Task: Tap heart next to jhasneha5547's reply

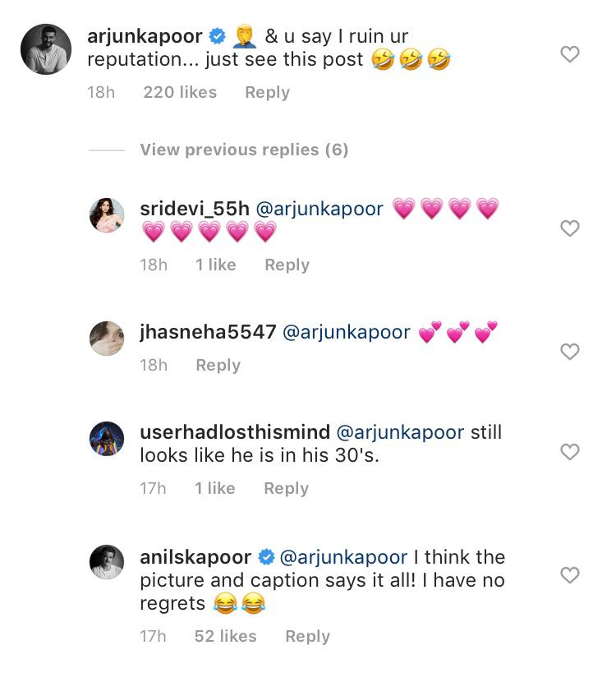Action: click(x=570, y=352)
